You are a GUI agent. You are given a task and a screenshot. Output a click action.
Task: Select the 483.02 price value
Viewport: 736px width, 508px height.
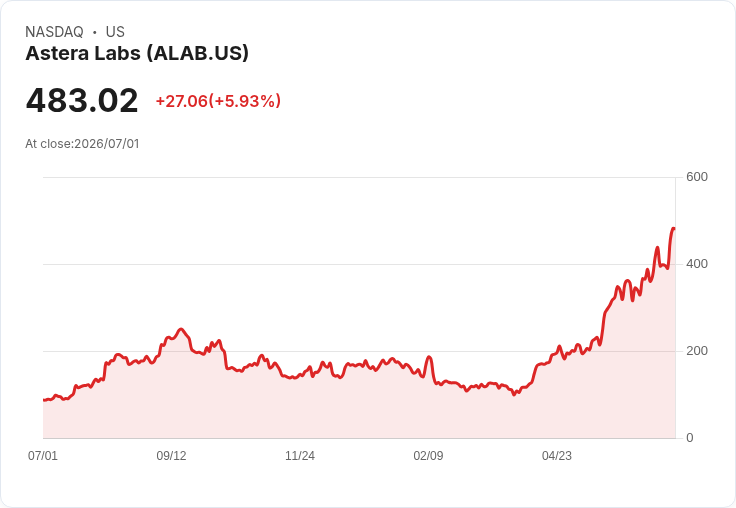click(82, 100)
